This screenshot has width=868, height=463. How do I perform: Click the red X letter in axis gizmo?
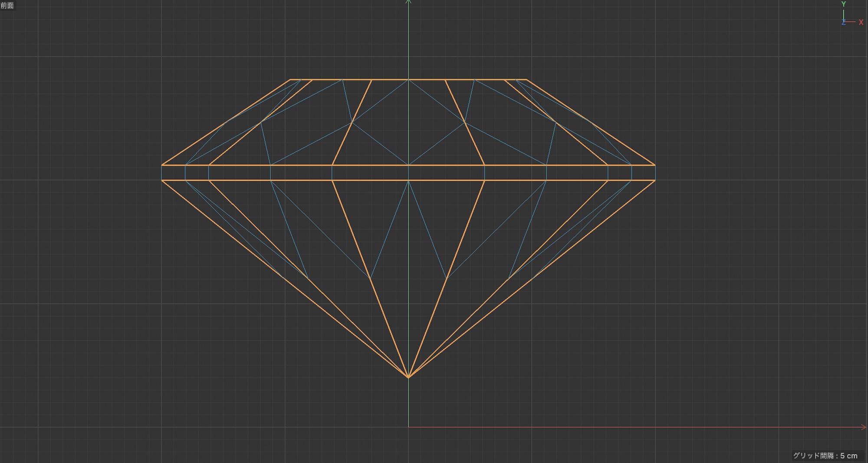tap(861, 22)
